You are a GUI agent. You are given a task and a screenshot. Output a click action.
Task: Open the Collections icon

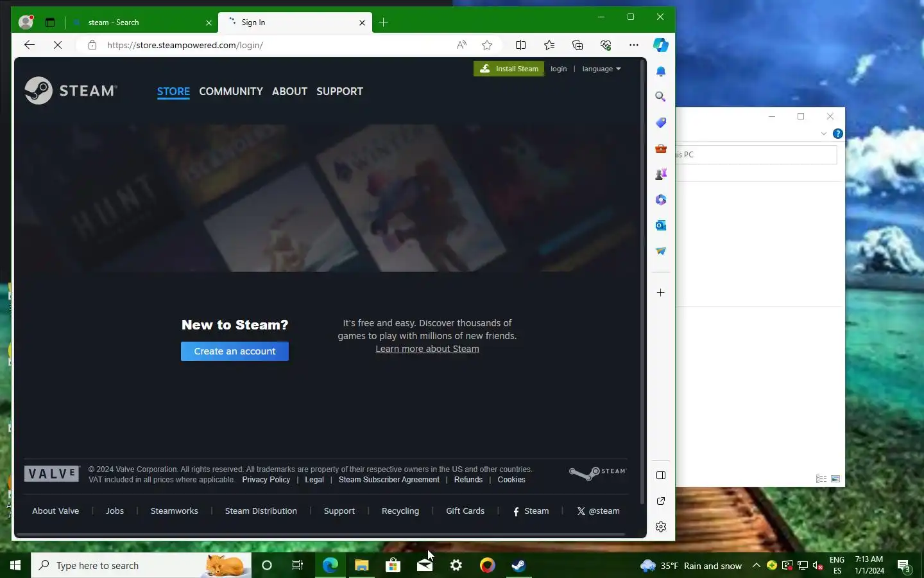pos(577,45)
